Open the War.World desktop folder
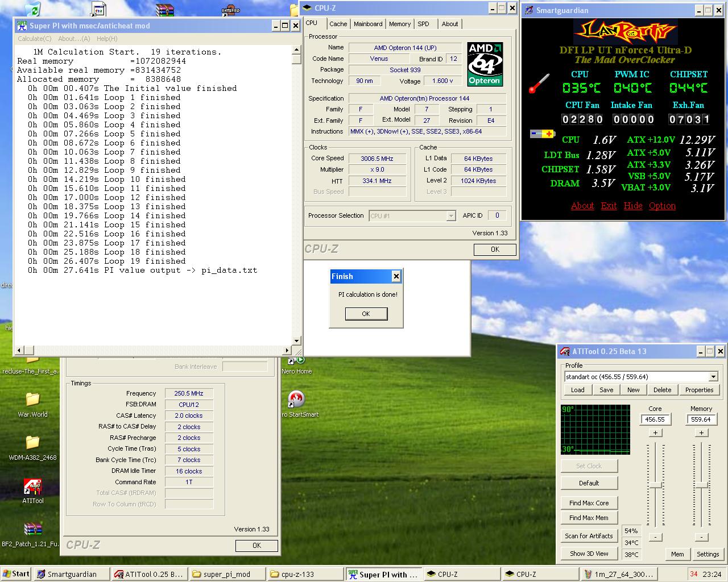The height and width of the screenshot is (582, 728). click(x=32, y=400)
